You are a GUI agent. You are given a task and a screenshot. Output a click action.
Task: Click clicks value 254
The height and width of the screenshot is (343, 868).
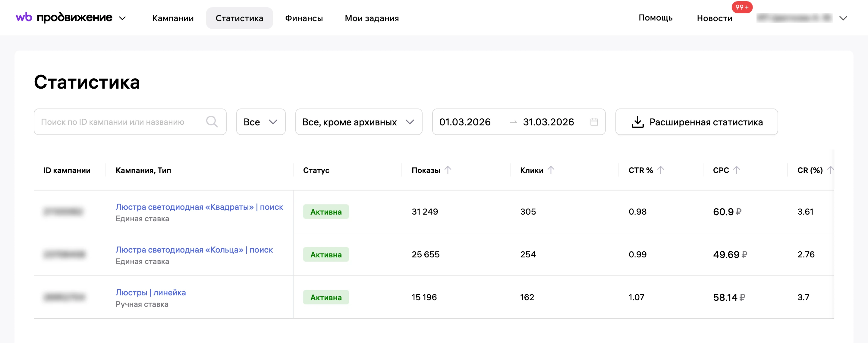pos(528,254)
